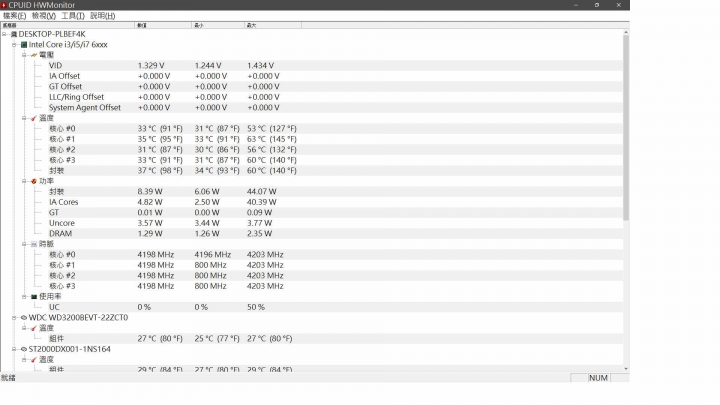Click the vertical scrollbar thumb
Image resolution: width=720 pixels, height=405 pixels.
pyautogui.click(x=626, y=128)
